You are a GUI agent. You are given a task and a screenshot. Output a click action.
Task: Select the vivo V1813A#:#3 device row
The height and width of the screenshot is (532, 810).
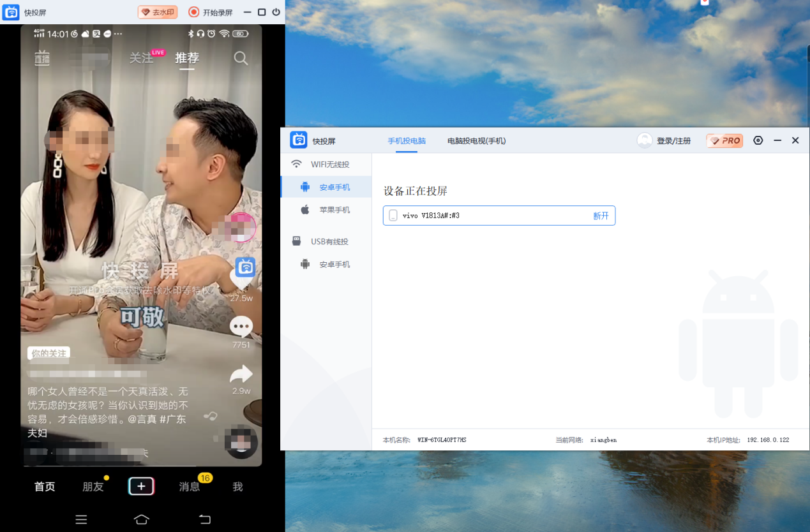click(499, 216)
